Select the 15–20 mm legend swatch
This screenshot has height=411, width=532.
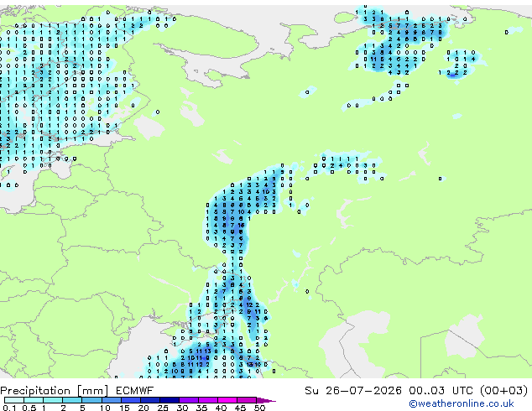pos(131,400)
